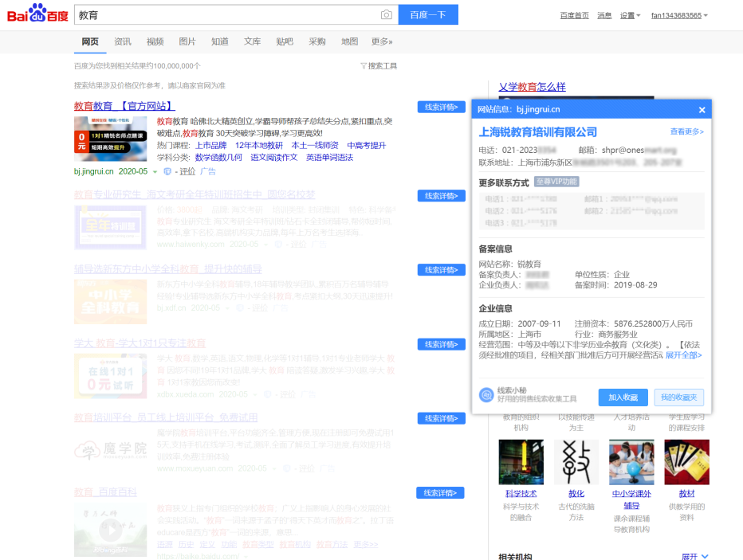
Task: Click 搜索工具 link
Action: (383, 66)
